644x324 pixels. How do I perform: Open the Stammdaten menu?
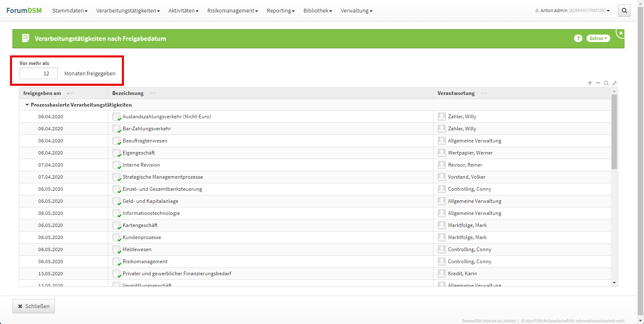69,11
